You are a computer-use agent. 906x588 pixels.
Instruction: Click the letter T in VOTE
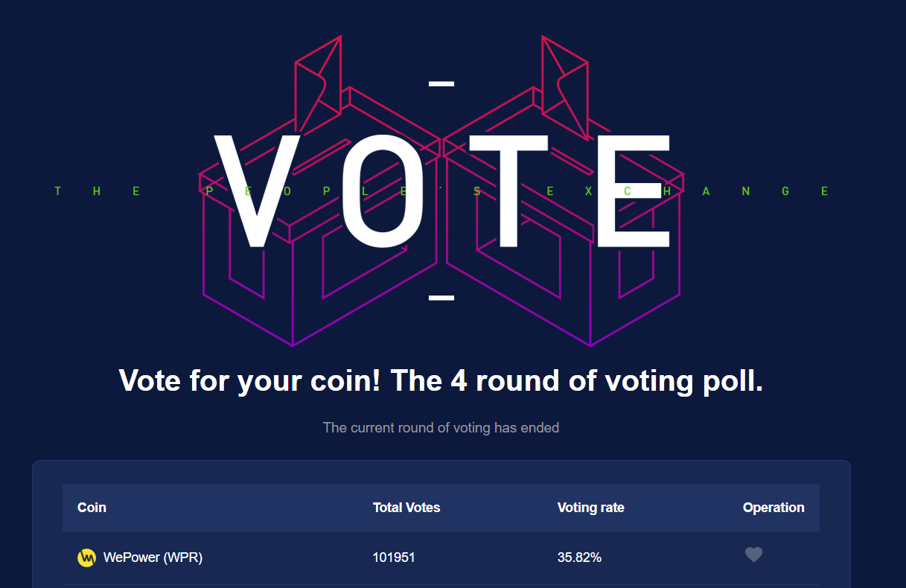click(508, 191)
